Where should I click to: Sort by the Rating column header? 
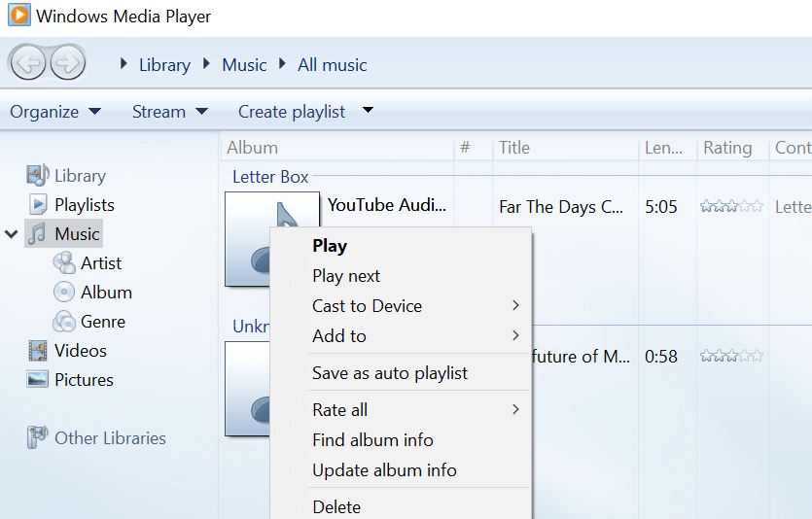tap(733, 148)
